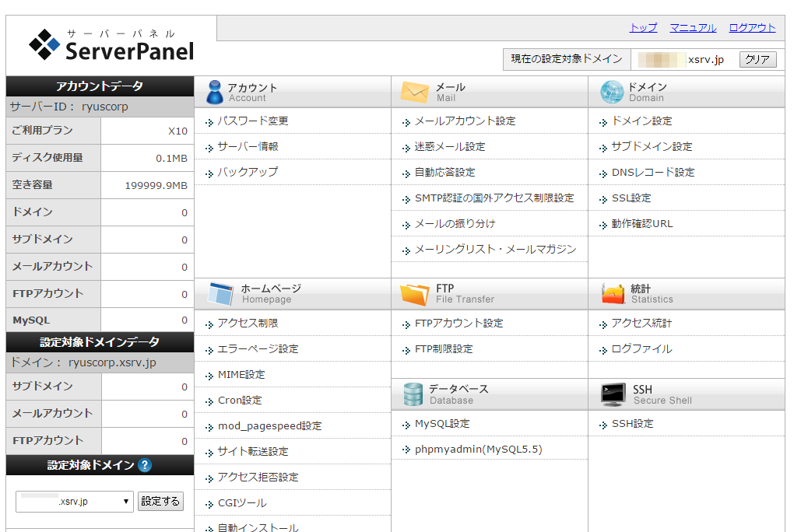This screenshot has height=532, width=794.
Task: Click the ログアウト link
Action: pos(752,28)
